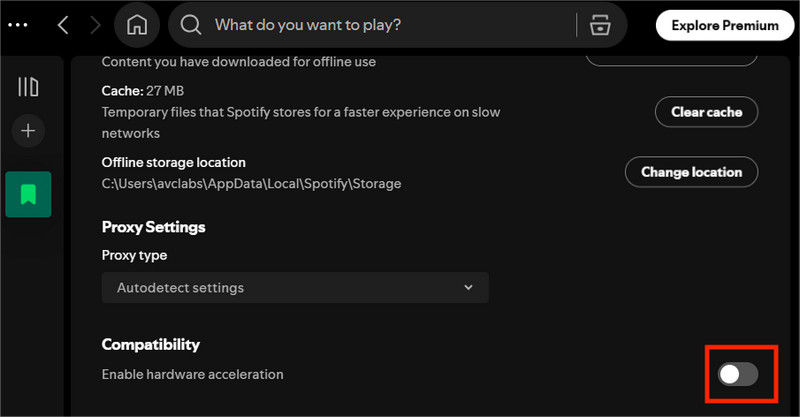Viewport: 800px width, 417px height.
Task: Open the three-dot app menu
Action: click(18, 25)
